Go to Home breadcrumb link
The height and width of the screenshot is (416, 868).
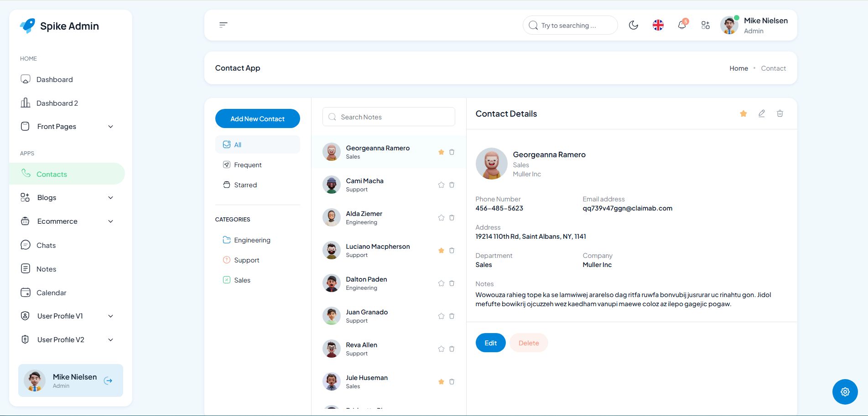click(738, 68)
